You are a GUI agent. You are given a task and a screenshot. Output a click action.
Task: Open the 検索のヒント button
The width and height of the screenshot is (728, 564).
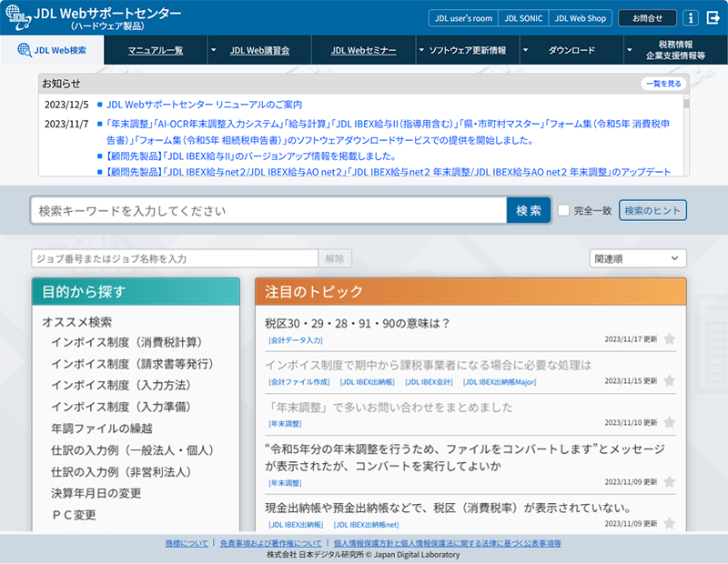652,210
